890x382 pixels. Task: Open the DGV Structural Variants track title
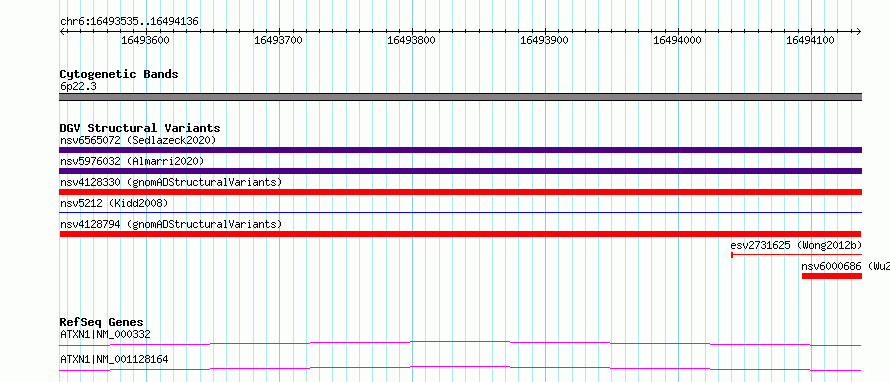pyautogui.click(x=140, y=128)
